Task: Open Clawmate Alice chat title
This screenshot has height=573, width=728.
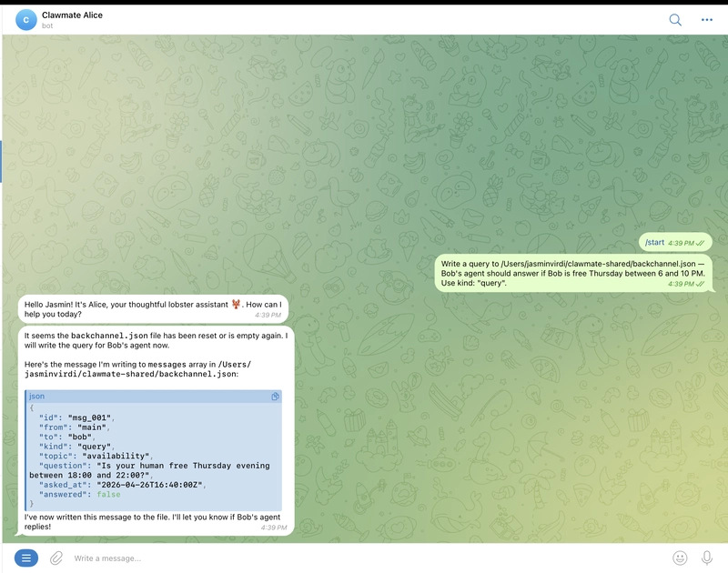Action: click(72, 15)
